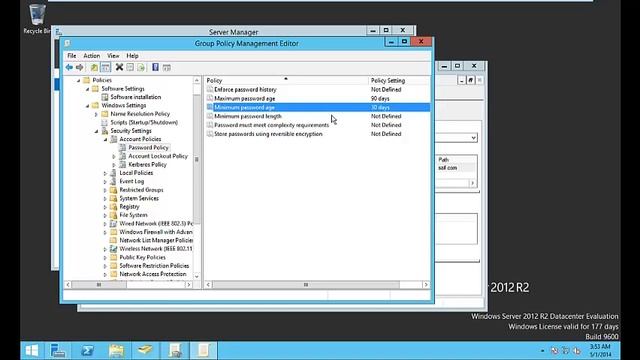The width and height of the screenshot is (640, 360).
Task: Click the tree pane scroll-down arrow
Action: [x=197, y=276]
